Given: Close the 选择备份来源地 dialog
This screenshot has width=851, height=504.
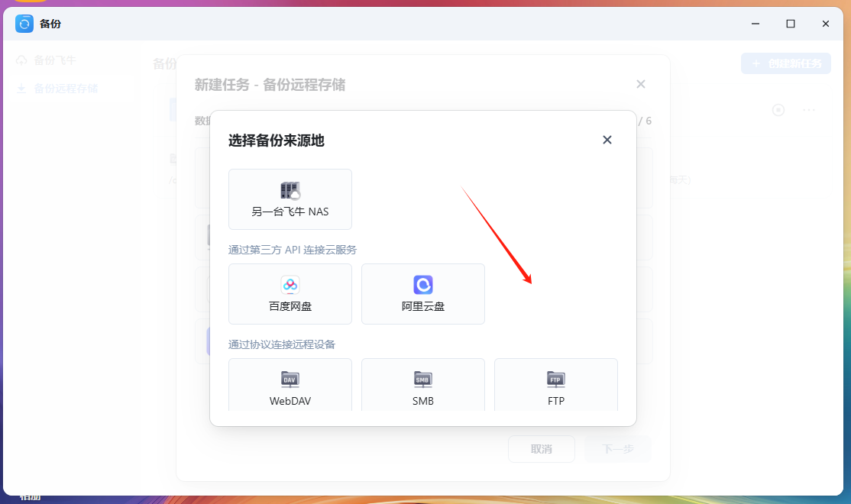Looking at the screenshot, I should pos(607,140).
